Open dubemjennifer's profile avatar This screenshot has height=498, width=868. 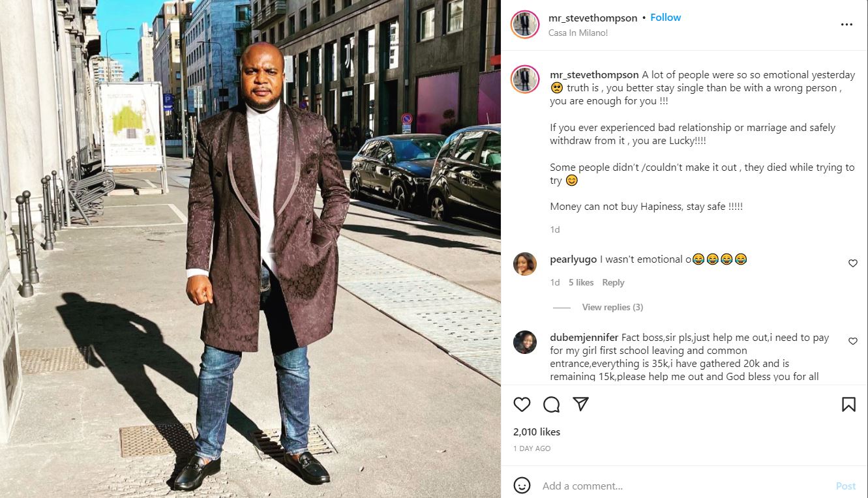click(x=525, y=342)
